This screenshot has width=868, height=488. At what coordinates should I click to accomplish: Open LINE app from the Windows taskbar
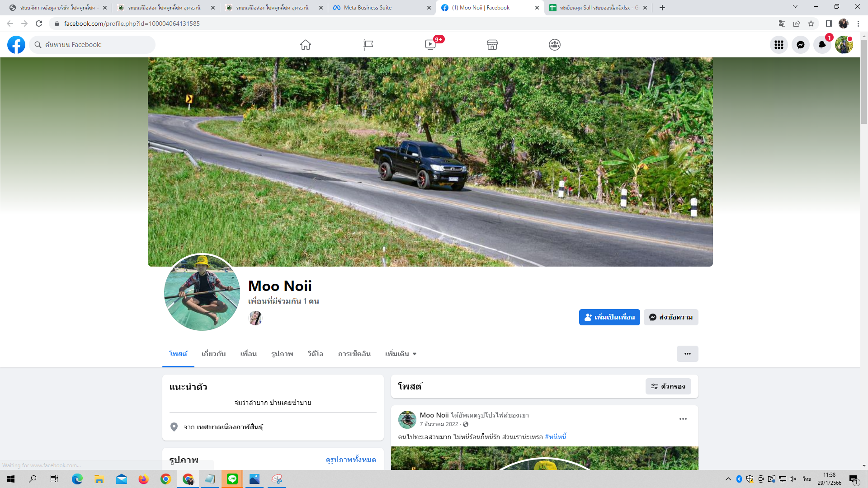tap(232, 479)
